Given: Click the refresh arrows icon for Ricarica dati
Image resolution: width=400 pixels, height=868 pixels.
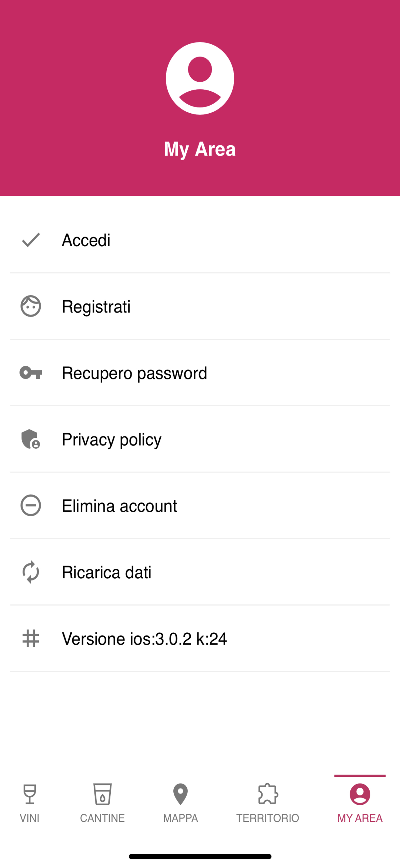Looking at the screenshot, I should coord(31,572).
